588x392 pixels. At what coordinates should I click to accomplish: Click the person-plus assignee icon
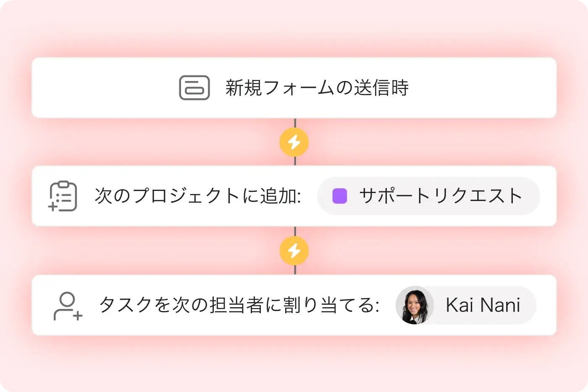point(68,306)
